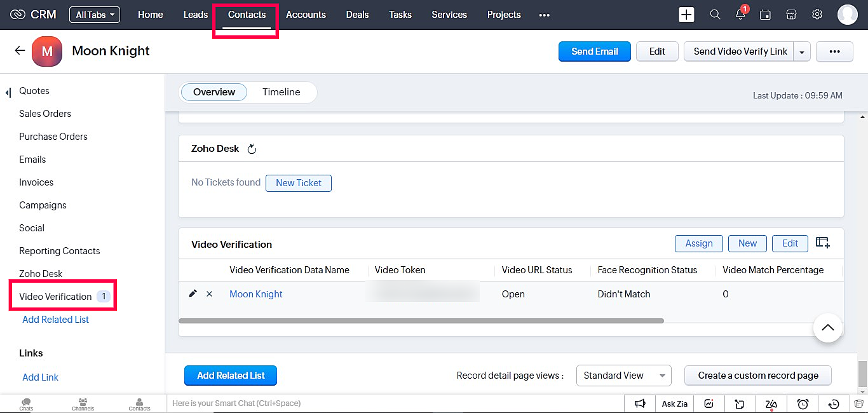Open the Deals tab
This screenshot has height=413, width=868.
[357, 15]
